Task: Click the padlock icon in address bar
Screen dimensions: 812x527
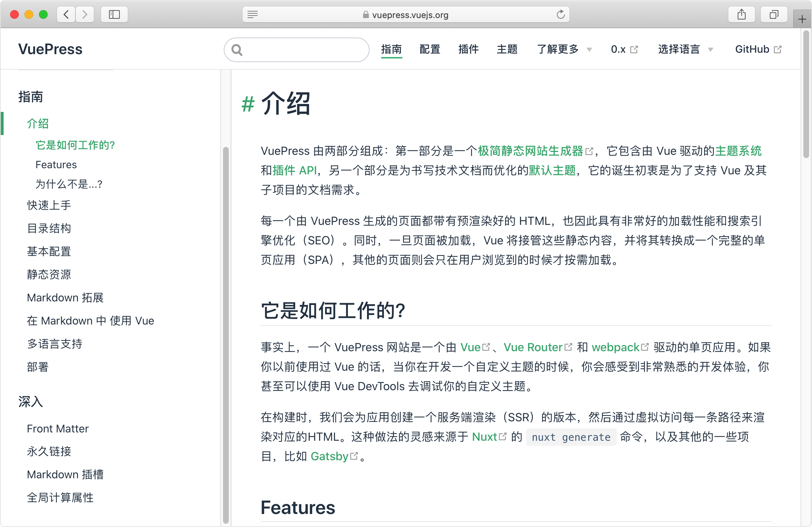Action: [366, 15]
